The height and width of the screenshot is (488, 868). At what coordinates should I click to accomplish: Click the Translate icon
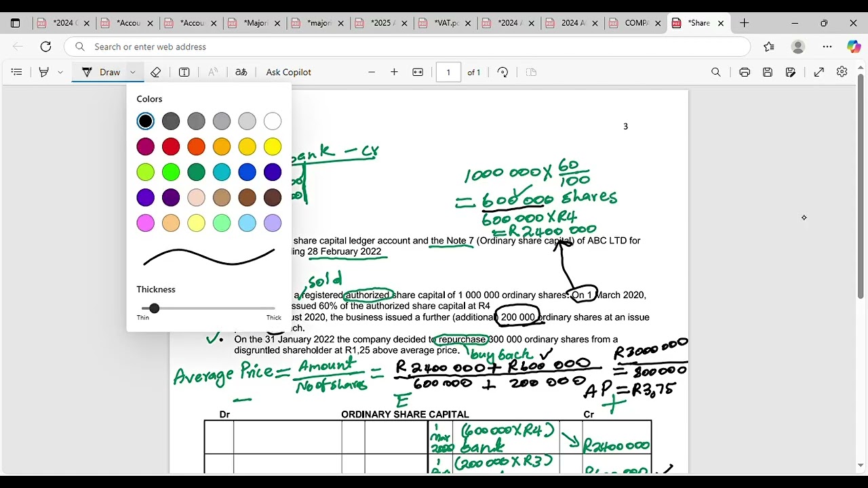click(241, 72)
